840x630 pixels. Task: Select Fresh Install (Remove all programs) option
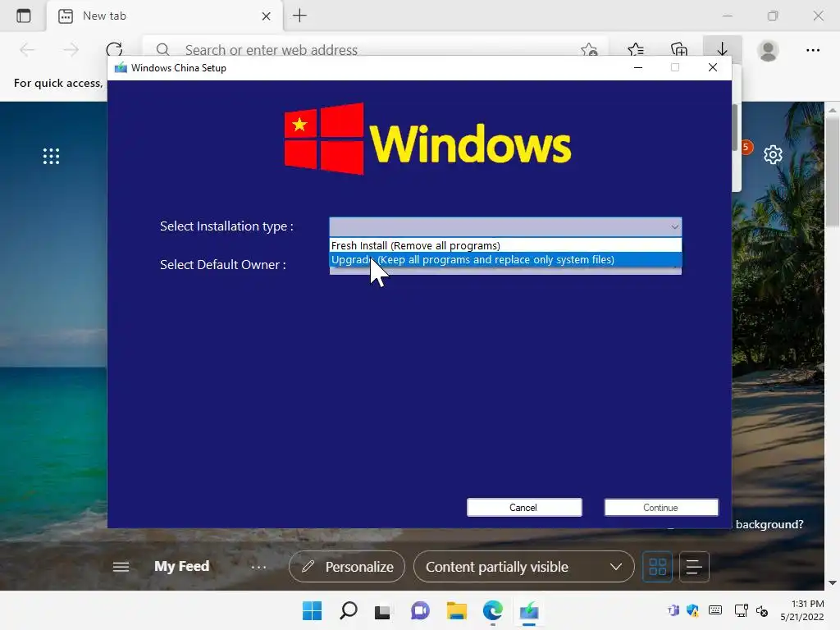[x=505, y=245]
